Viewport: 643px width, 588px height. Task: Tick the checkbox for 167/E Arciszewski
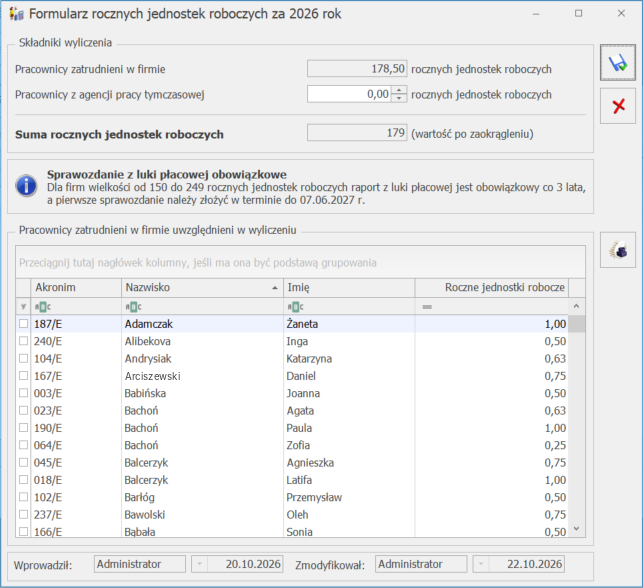23,376
